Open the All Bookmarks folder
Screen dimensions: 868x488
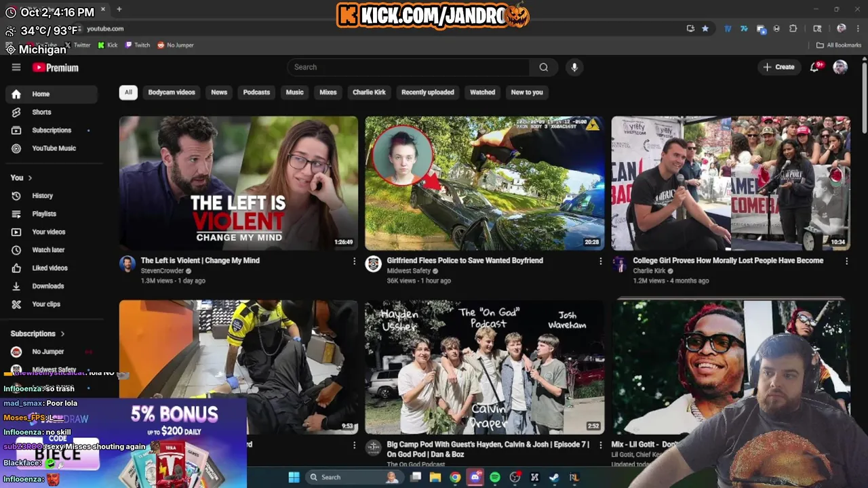(839, 45)
